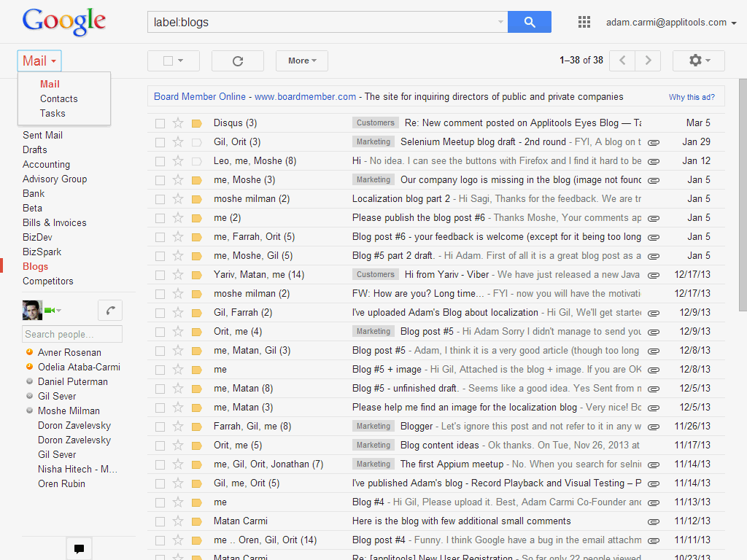Click the 'Search people...' field

pos(72,334)
